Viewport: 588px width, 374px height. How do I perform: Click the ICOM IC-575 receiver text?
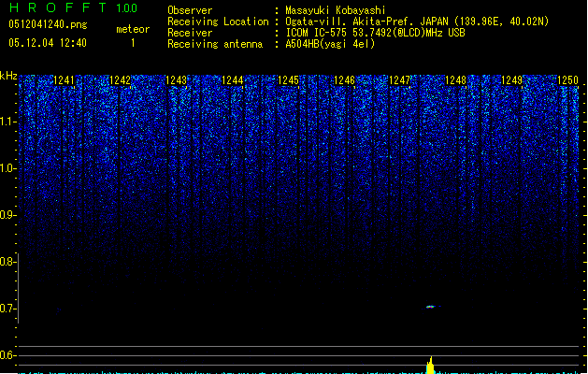375,33
